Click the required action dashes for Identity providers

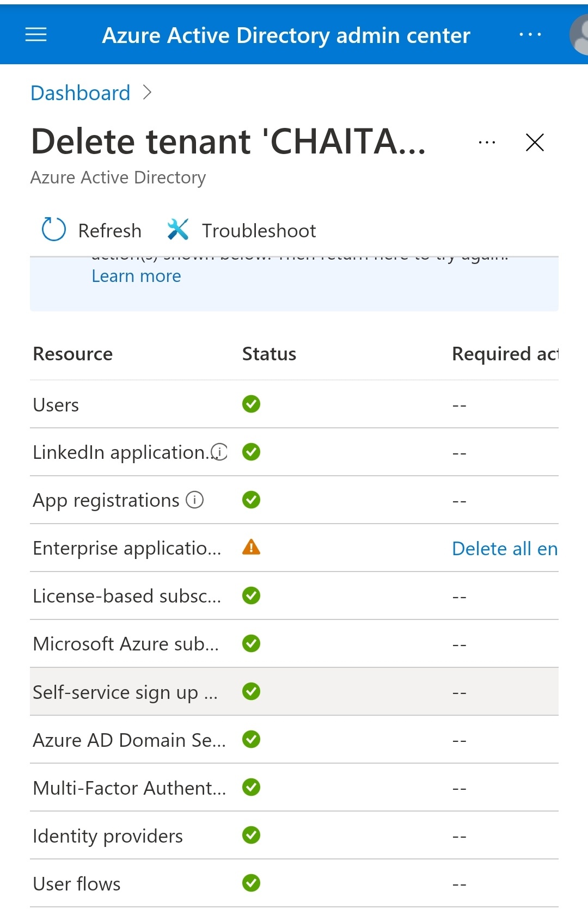[x=459, y=837]
